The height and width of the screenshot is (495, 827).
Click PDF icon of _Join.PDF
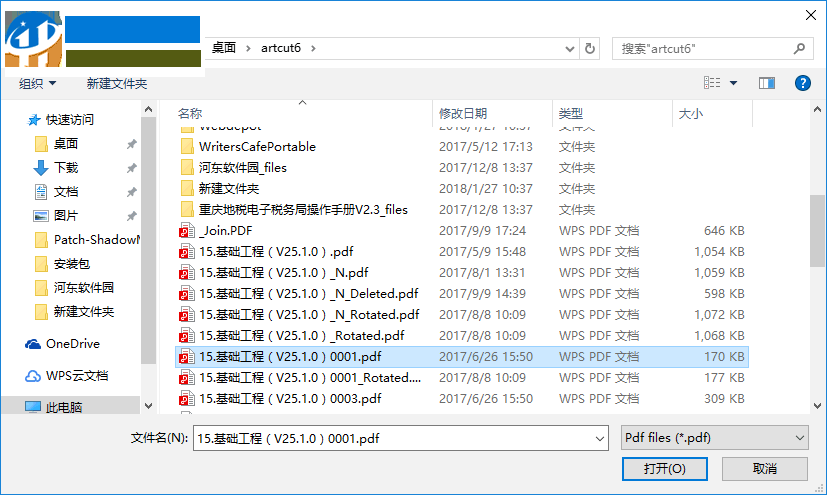click(x=187, y=230)
